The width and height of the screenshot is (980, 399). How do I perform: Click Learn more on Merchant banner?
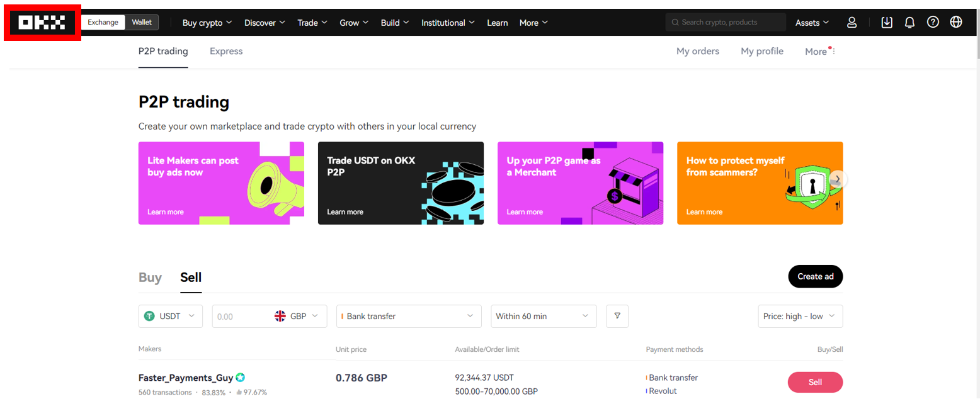click(x=525, y=212)
